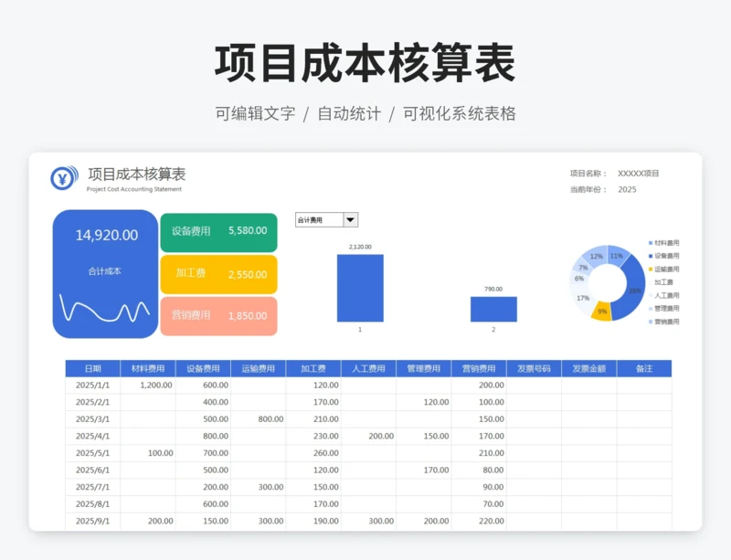Click the 项目名称 label
This screenshot has height=560, width=731.
tap(588, 174)
